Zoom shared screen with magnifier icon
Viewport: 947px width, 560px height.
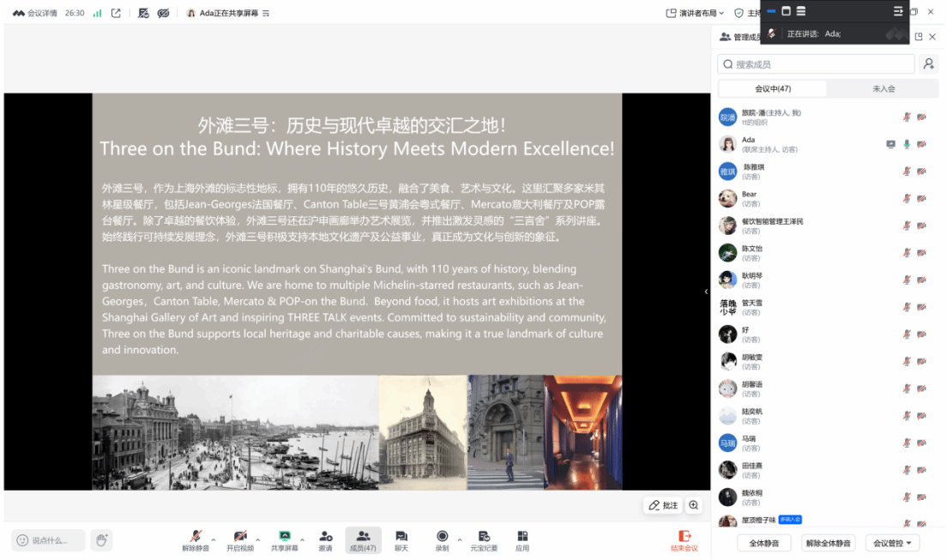click(693, 505)
